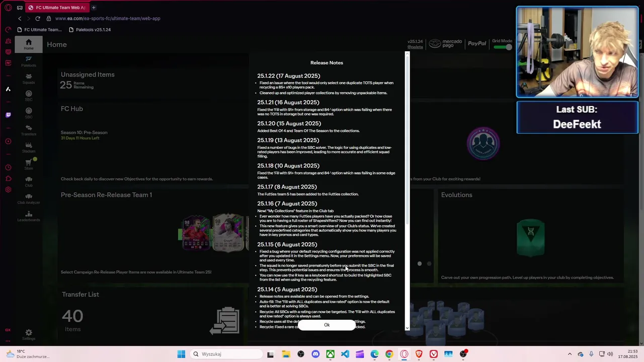Open the FC Ultimate Team bookmark

tap(40, 30)
